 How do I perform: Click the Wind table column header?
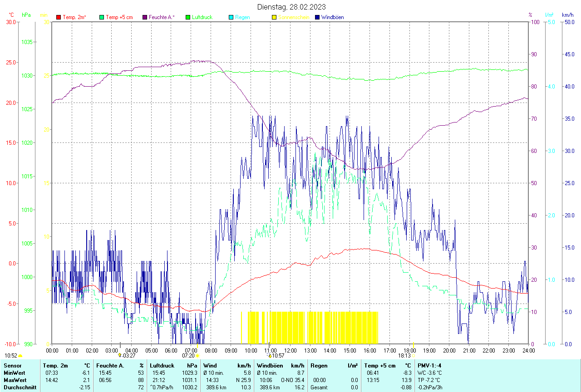click(210, 365)
